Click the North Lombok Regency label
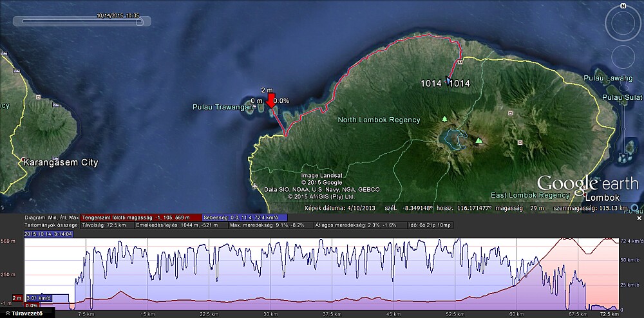The height and width of the screenshot is (318, 644). (x=379, y=120)
